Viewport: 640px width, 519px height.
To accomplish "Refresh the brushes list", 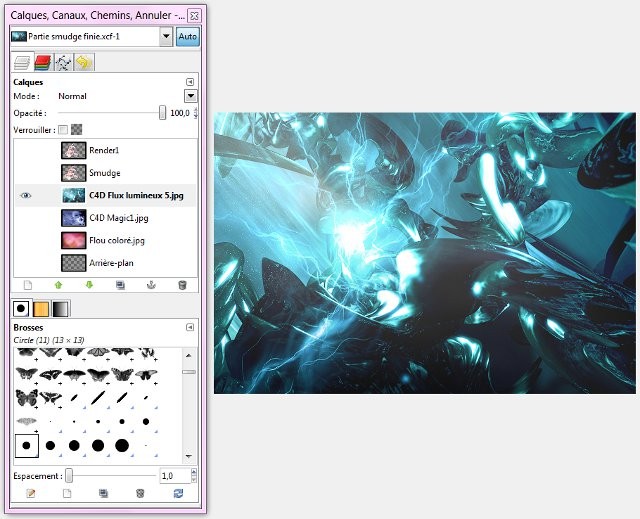I will pyautogui.click(x=178, y=494).
